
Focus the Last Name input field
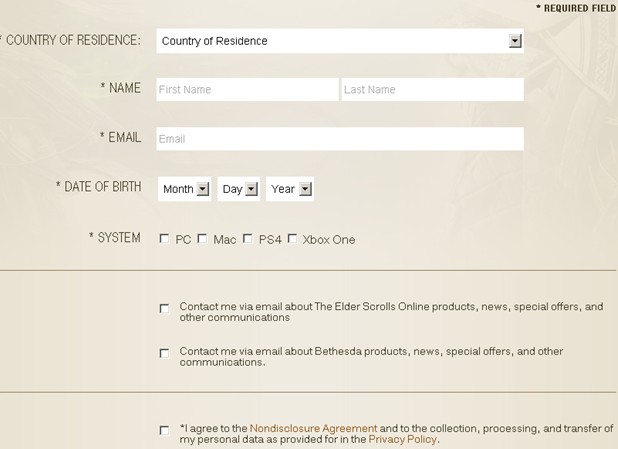click(x=433, y=89)
